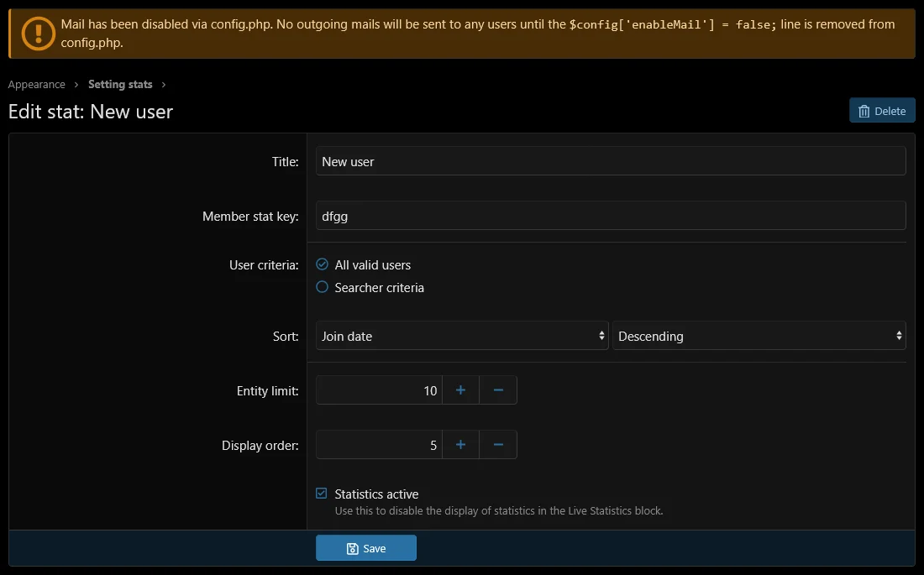Select the Searcher criteria option
924x575 pixels.
(322, 287)
